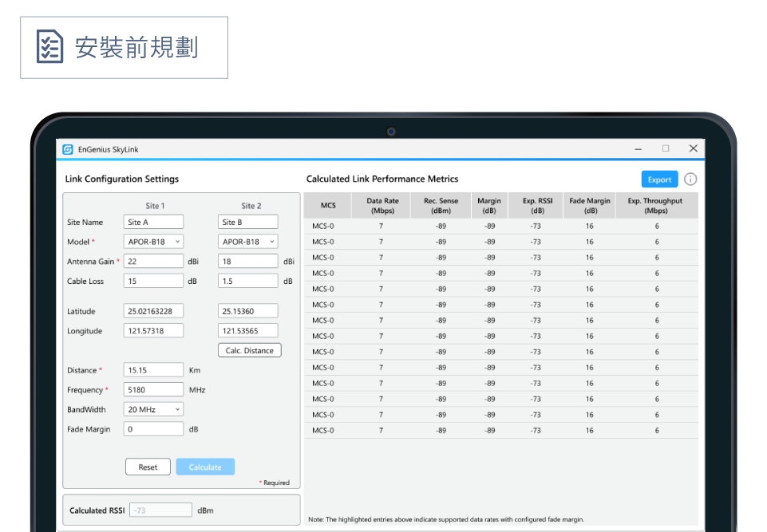Open the Site 1 Model dropdown
Image resolution: width=767 pixels, height=532 pixels.
(x=154, y=242)
